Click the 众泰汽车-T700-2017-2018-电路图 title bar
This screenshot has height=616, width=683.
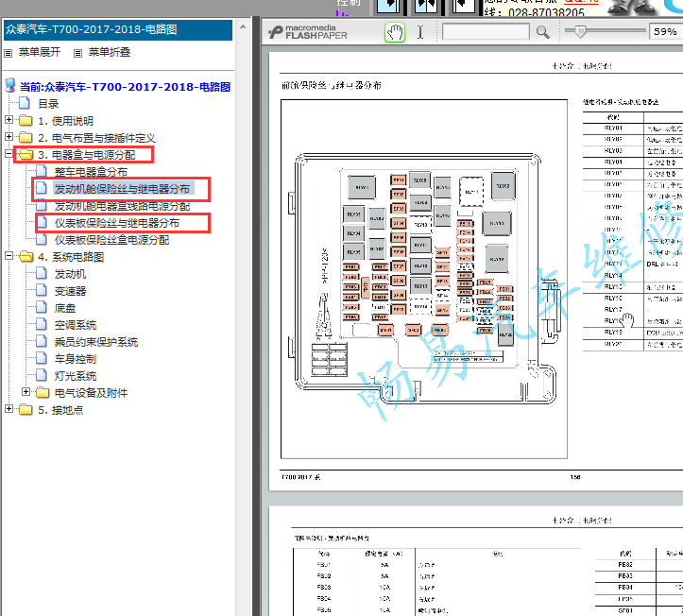point(117,29)
